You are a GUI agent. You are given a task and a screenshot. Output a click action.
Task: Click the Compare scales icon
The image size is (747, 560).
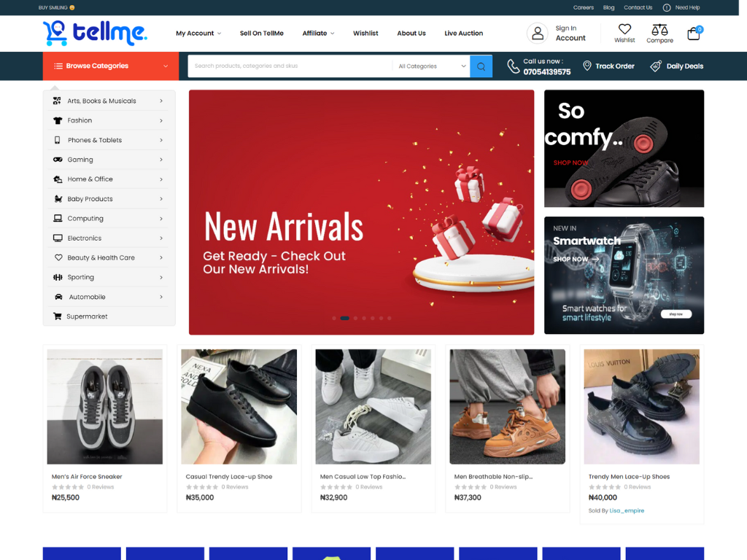pyautogui.click(x=659, y=29)
